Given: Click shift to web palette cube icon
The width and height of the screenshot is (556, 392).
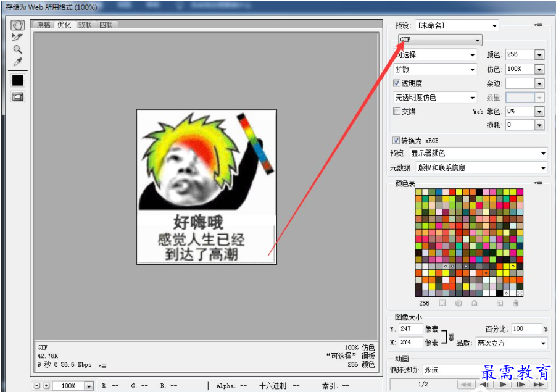Looking at the screenshot, I should [458, 303].
